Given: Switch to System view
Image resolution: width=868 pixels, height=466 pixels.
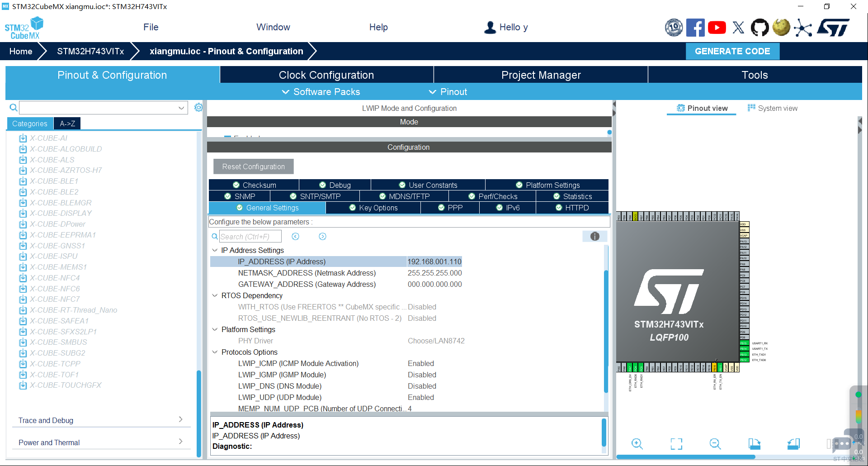Looking at the screenshot, I should point(773,108).
